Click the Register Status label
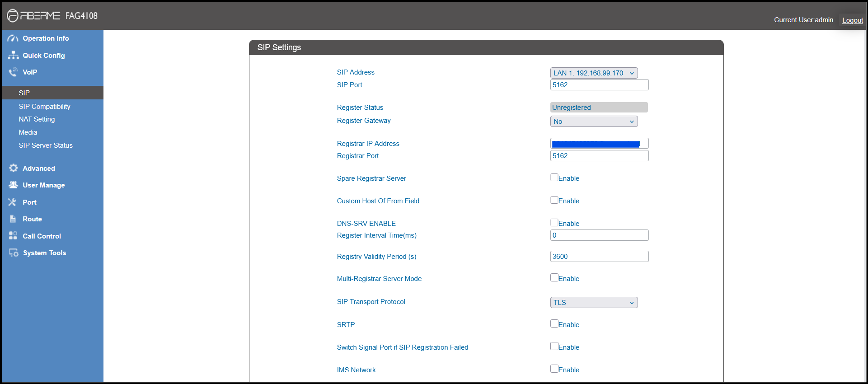The width and height of the screenshot is (868, 384). tap(360, 108)
